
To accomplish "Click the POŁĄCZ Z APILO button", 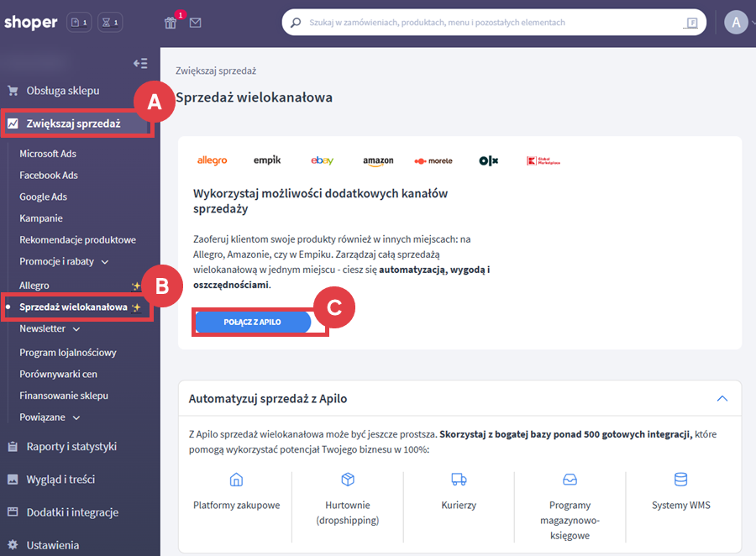I will (x=253, y=323).
